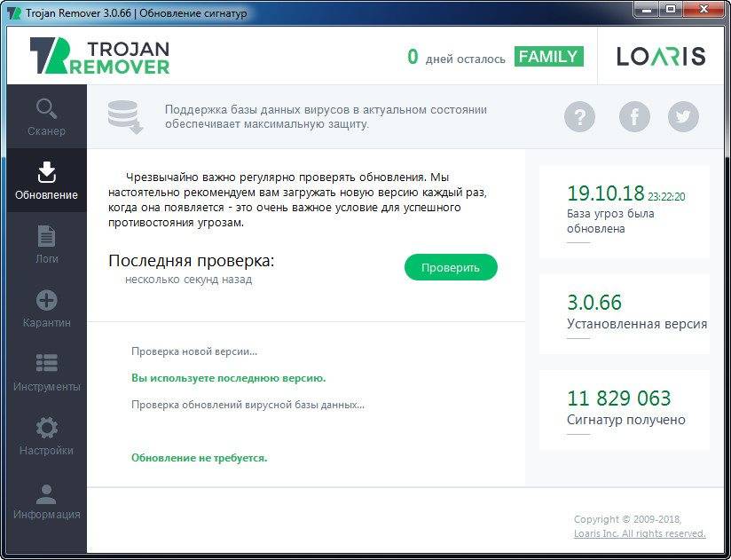Click 'Проверка обновлений вирусной базы данных...' line
This screenshot has width=731, height=560.
248,405
